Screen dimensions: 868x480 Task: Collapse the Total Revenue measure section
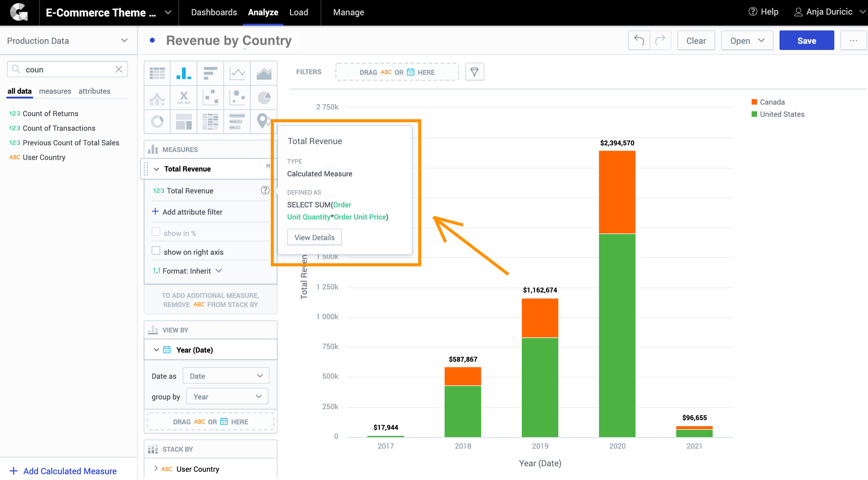point(156,169)
